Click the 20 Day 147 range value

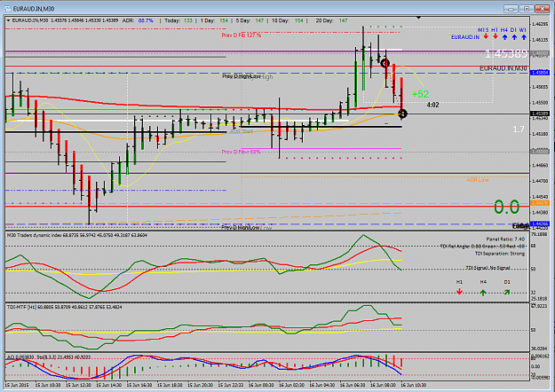point(343,20)
